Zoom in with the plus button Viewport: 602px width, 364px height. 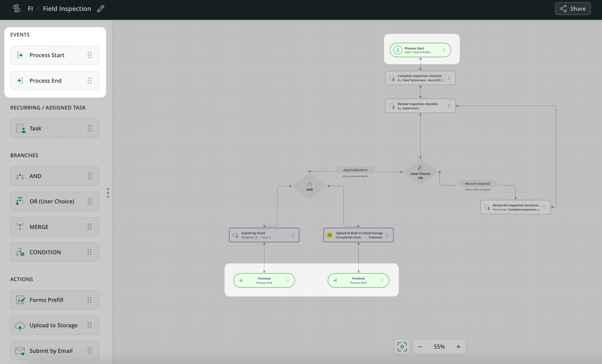coord(458,347)
